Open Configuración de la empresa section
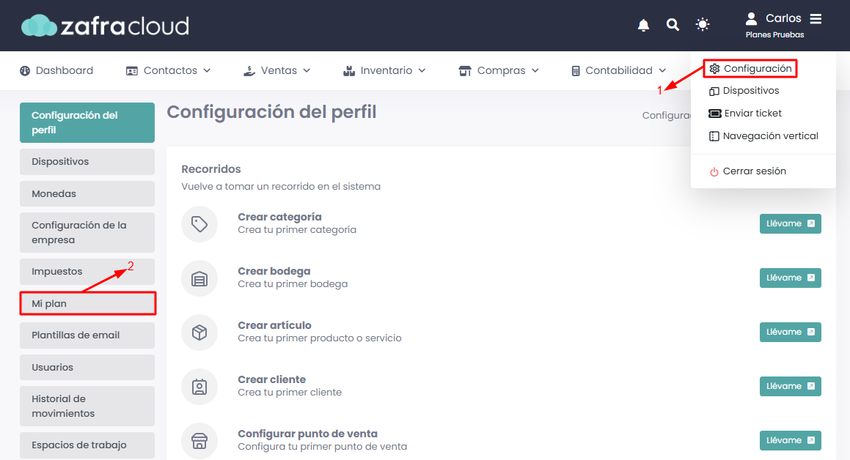850x460 pixels. [x=87, y=232]
